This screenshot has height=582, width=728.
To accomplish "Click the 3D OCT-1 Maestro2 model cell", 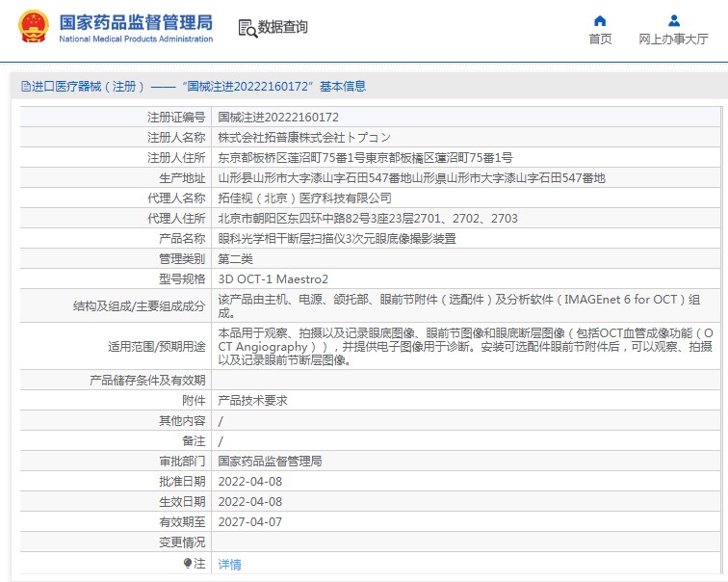I will (273, 279).
